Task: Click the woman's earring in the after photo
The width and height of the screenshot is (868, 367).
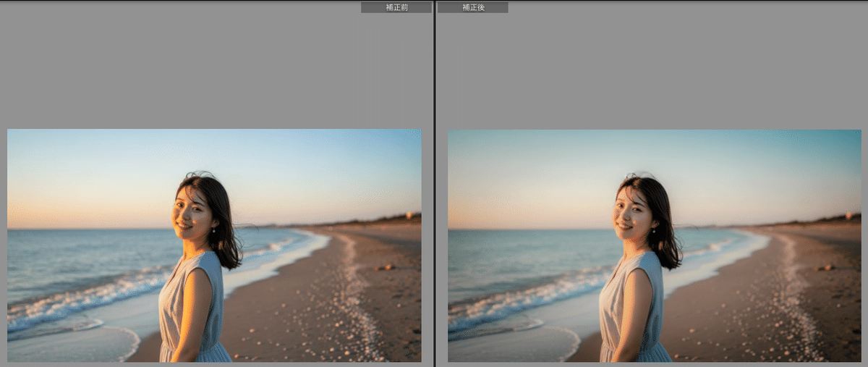Action: (x=653, y=230)
